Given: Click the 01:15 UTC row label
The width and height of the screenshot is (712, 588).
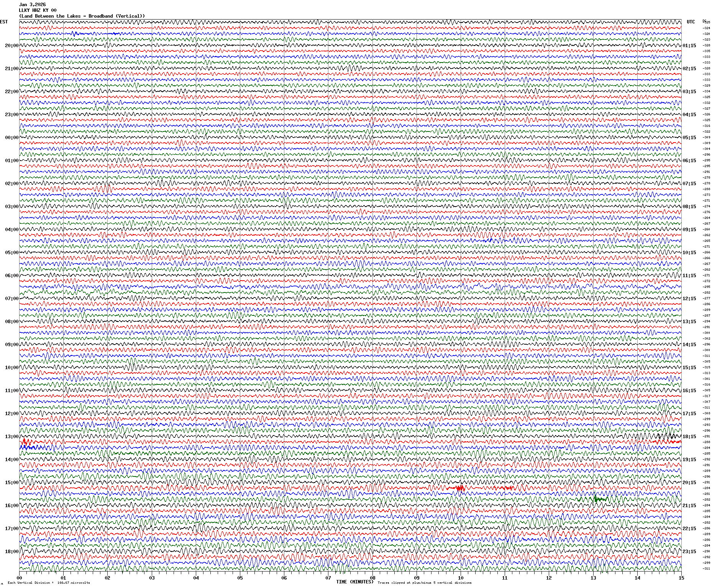Looking at the screenshot, I should tap(689, 46).
